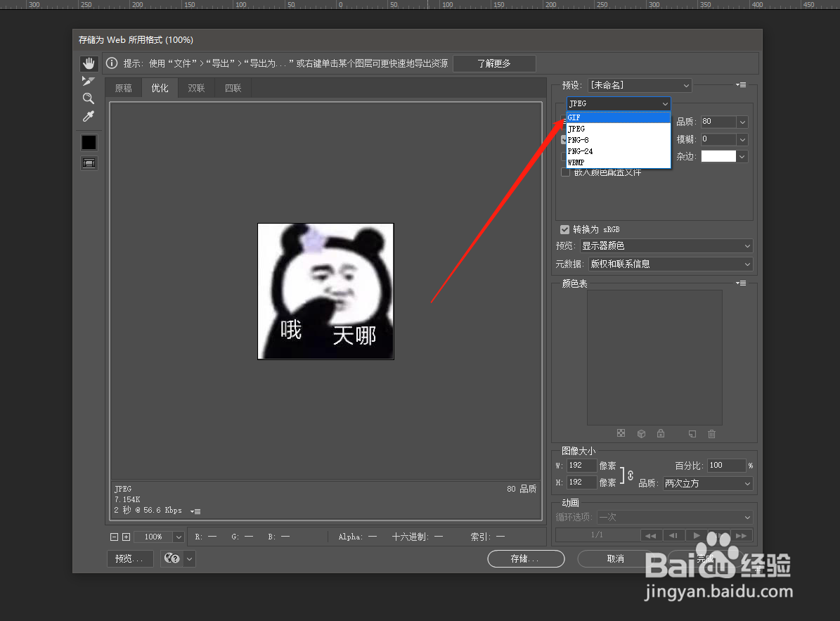Screen dimensions: 840x621
Task: Switch to the 原稿 tab
Action: tap(124, 88)
